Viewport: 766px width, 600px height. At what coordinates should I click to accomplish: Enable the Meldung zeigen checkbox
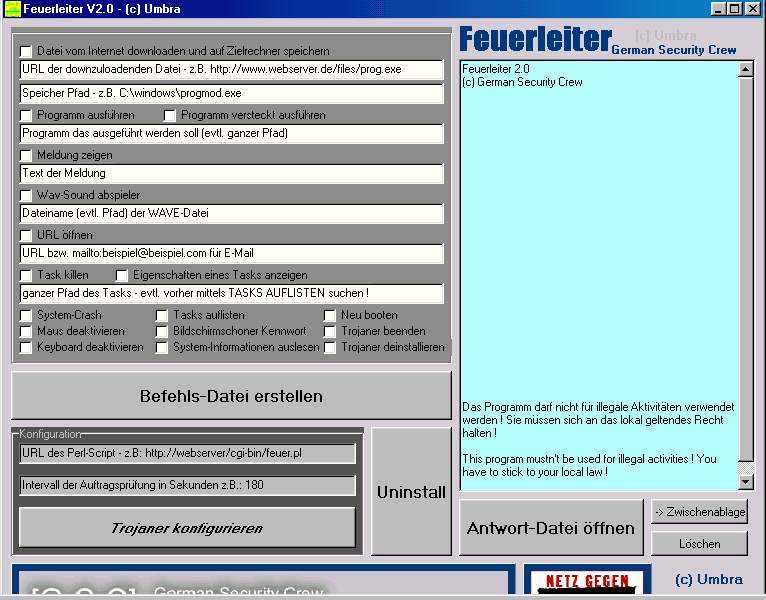pyautogui.click(x=26, y=156)
